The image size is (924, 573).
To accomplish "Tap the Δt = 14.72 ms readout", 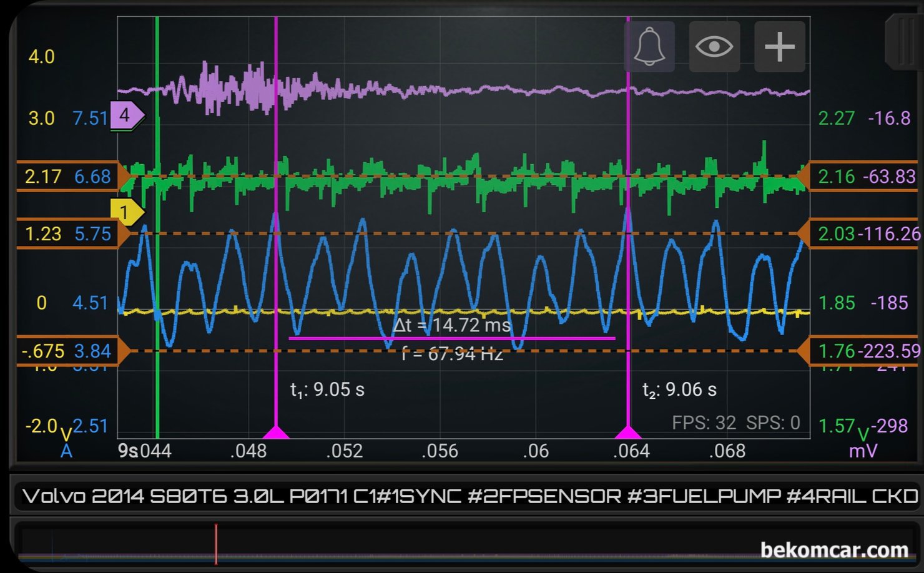I will [x=452, y=325].
